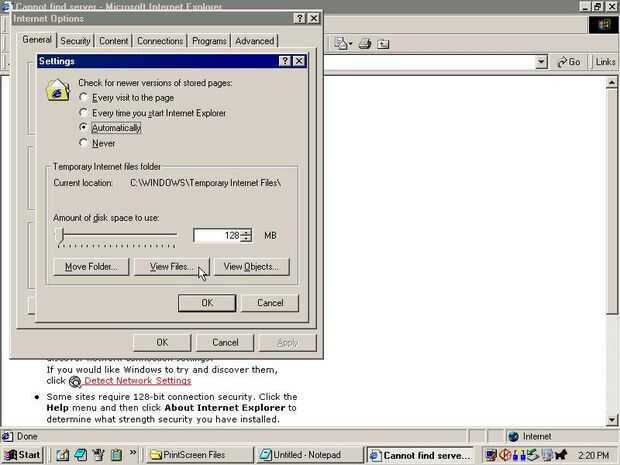Click the first system tray icon
This screenshot has width=620, height=465.
pos(491,456)
